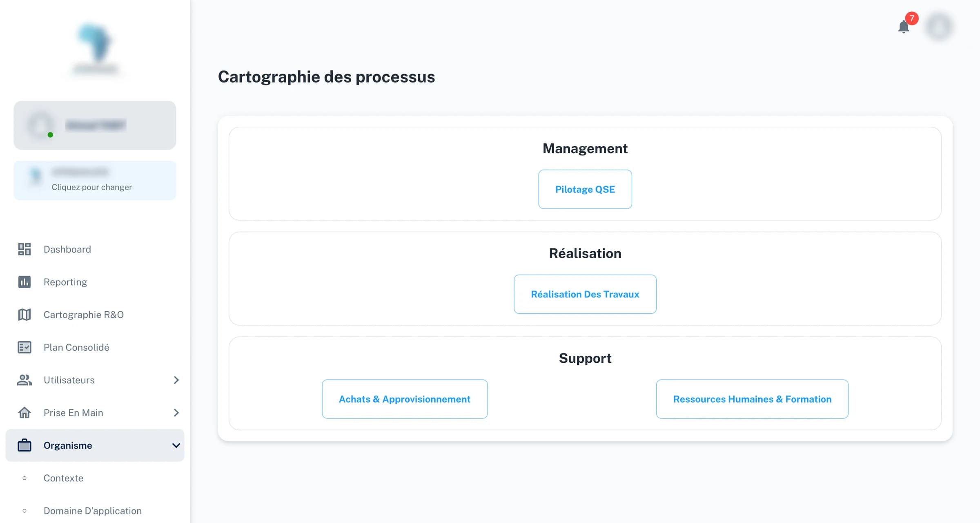This screenshot has height=523, width=980.
Task: Click the Reporting bar chart icon
Action: (x=24, y=282)
